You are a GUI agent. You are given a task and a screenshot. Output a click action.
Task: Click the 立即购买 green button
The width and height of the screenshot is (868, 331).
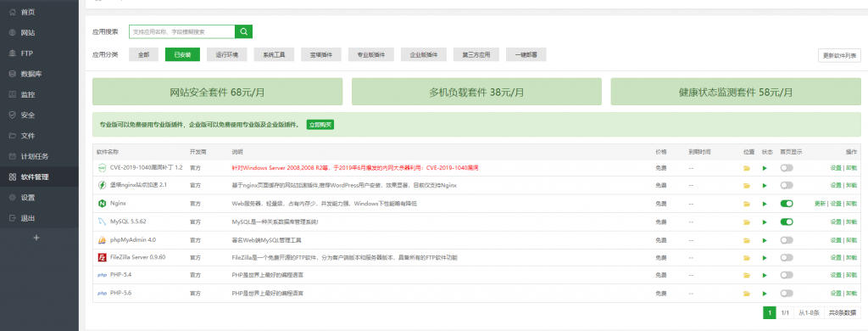click(320, 125)
